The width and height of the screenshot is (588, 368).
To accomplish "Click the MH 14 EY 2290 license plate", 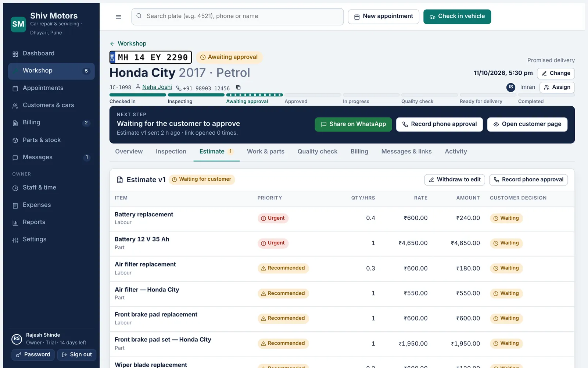I will pos(151,57).
